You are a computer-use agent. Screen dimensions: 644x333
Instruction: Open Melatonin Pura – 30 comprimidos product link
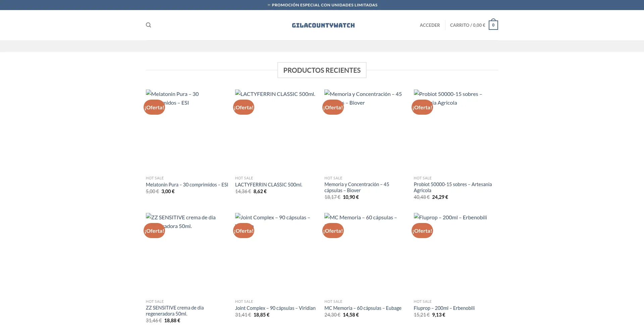click(187, 185)
